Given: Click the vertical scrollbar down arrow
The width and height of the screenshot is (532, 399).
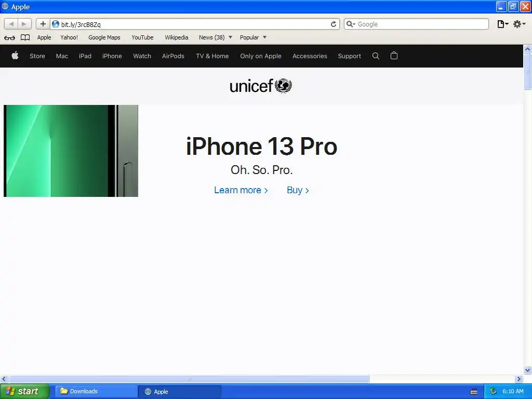Looking at the screenshot, I should [528, 370].
